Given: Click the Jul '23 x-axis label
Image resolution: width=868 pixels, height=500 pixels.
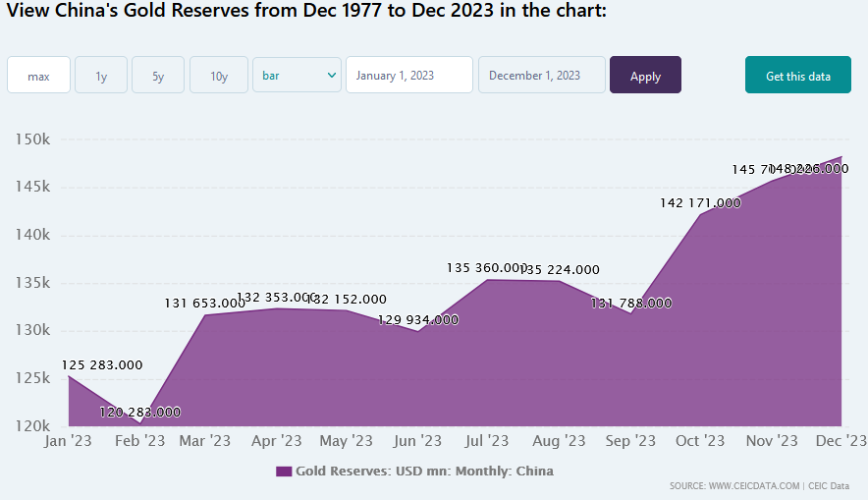Looking at the screenshot, I should point(486,441).
